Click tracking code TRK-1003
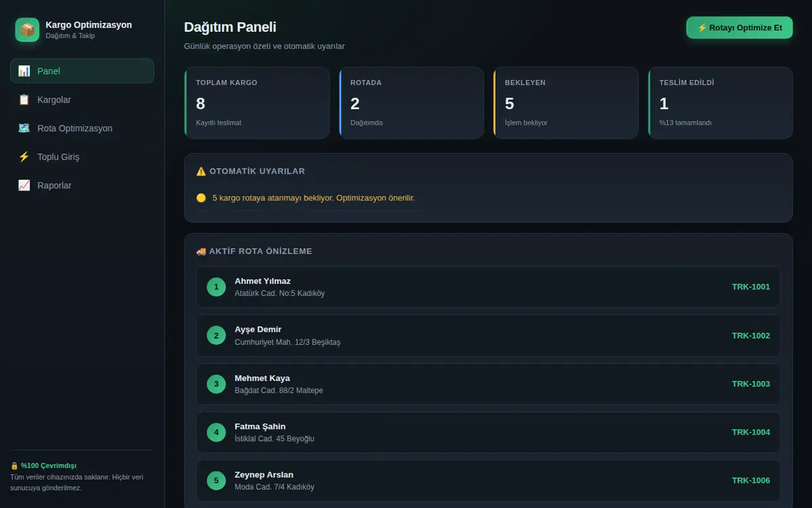The image size is (812, 508). coord(750,384)
